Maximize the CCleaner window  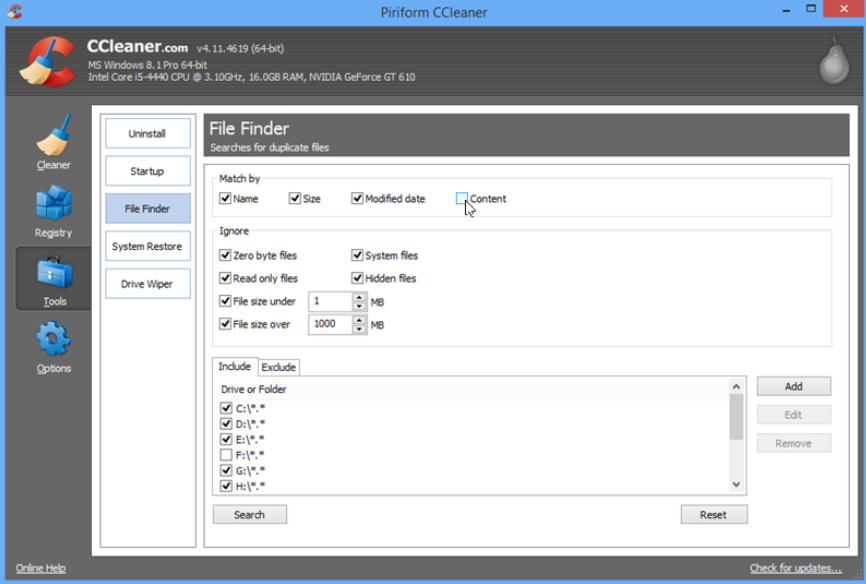pyautogui.click(x=811, y=9)
